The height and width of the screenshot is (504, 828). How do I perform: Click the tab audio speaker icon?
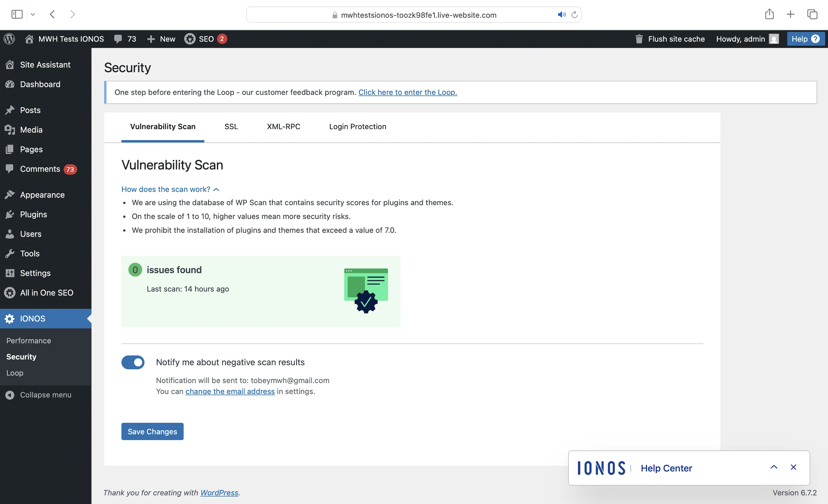point(561,15)
